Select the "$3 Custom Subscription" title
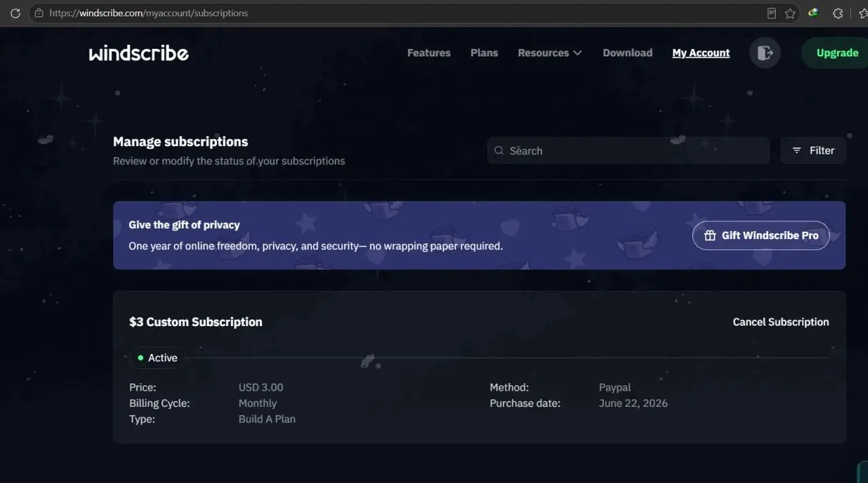 point(195,322)
